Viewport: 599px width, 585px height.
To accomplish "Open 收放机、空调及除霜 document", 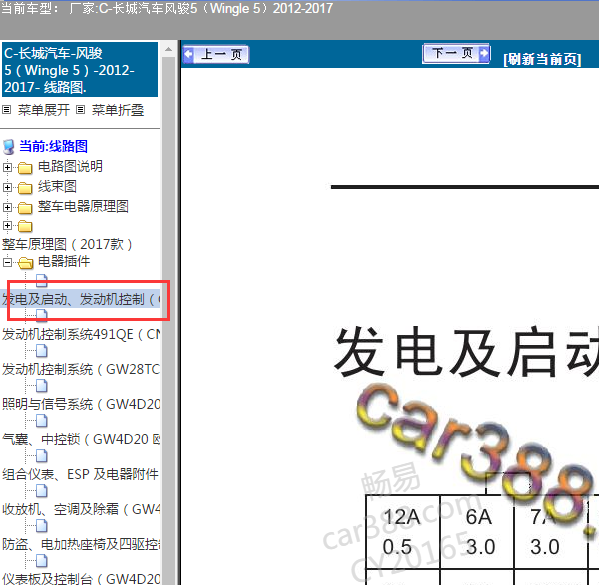I will [81, 509].
